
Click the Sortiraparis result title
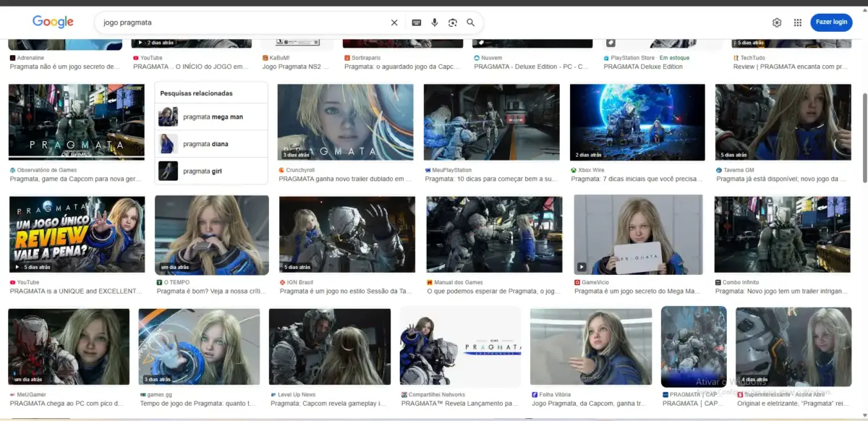click(x=402, y=67)
